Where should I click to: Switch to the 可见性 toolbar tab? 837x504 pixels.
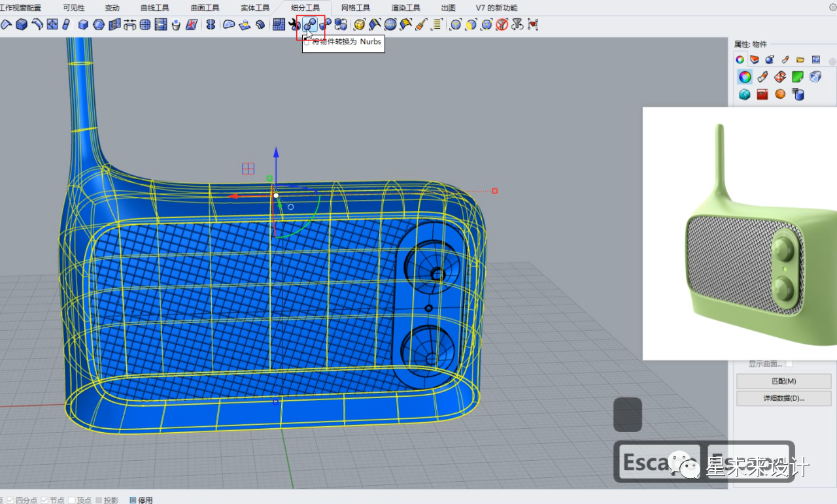73,8
